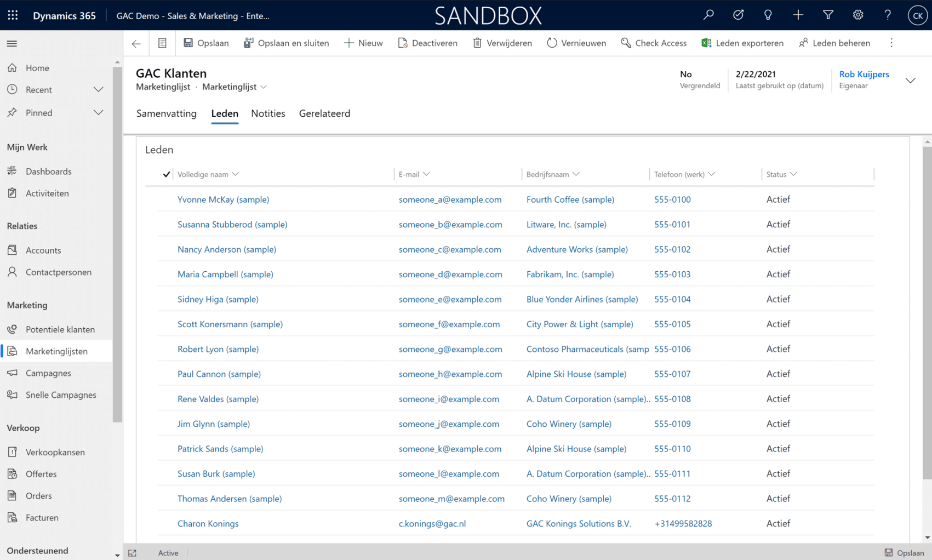
Task: Expand the Recent section chevron
Action: (99, 90)
